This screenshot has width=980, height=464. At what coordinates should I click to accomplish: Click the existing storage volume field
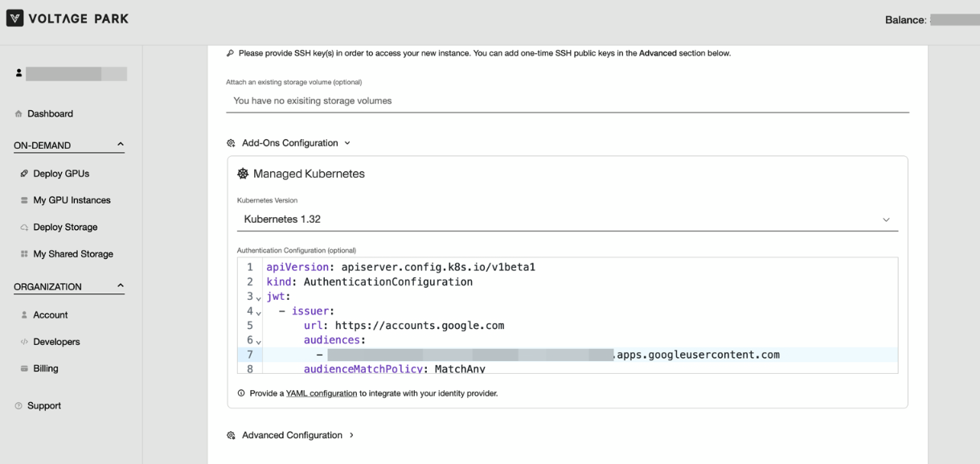pyautogui.click(x=566, y=101)
